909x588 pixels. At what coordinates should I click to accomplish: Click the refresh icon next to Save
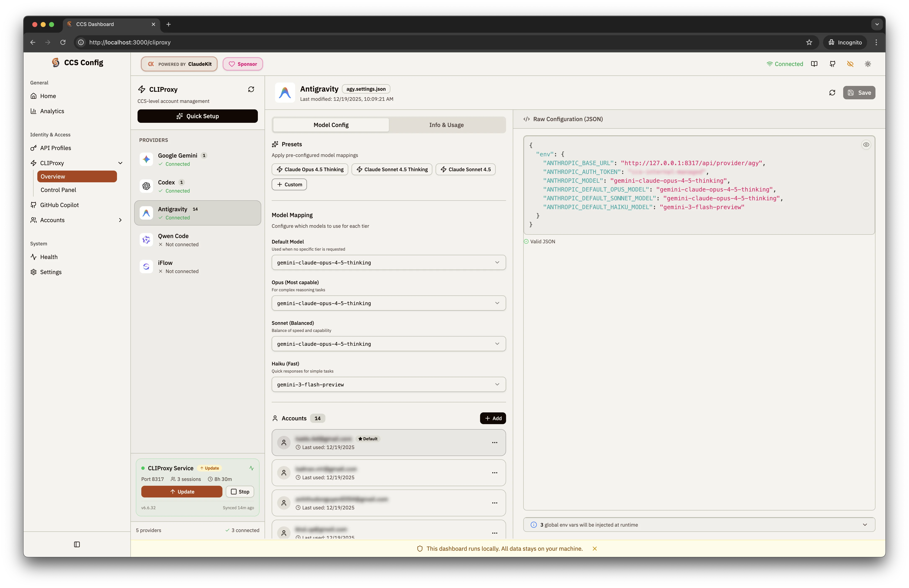coord(832,92)
